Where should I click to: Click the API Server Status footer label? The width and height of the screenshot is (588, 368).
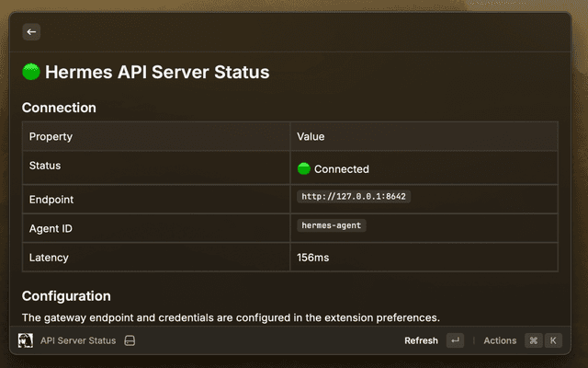point(78,340)
